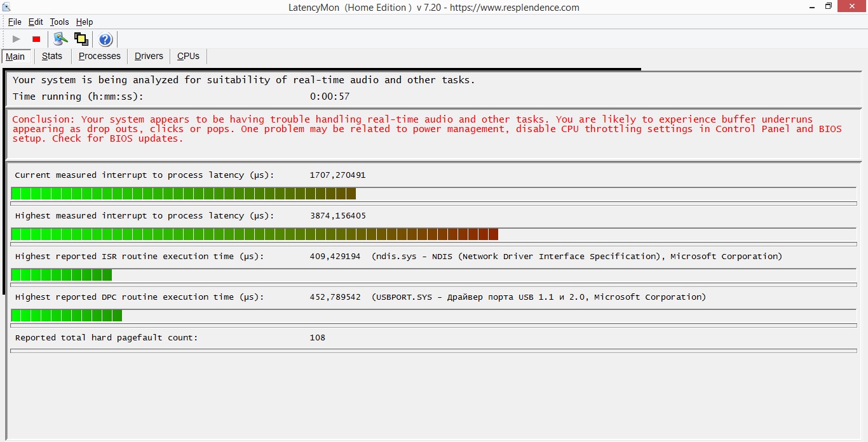Screen dimensions: 868x442
Task: Click 'Your system is being analyzed' status text
Action: (243, 80)
